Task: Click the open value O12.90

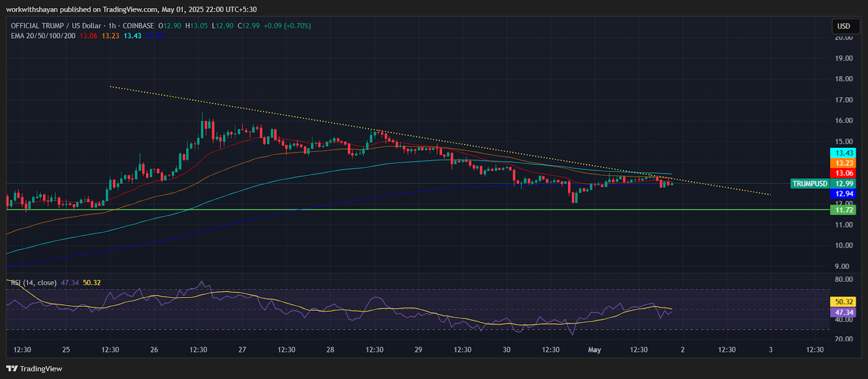Action: [x=170, y=25]
